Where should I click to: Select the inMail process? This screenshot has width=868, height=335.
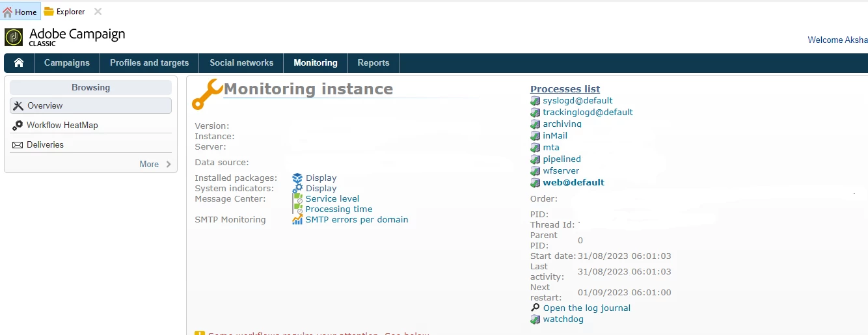555,136
